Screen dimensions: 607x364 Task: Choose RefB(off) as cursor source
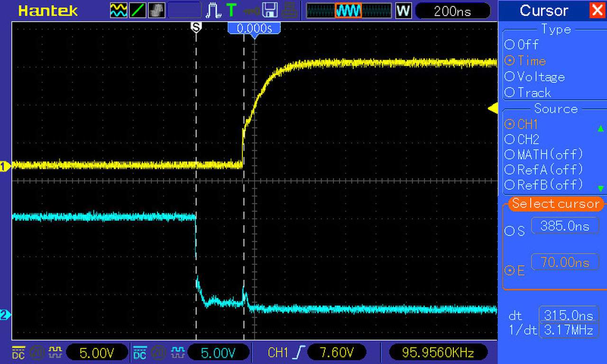(x=544, y=184)
